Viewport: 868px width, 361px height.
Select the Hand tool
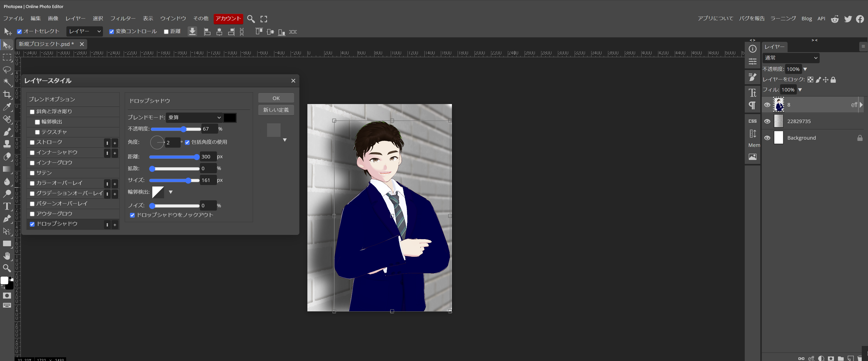point(7,256)
